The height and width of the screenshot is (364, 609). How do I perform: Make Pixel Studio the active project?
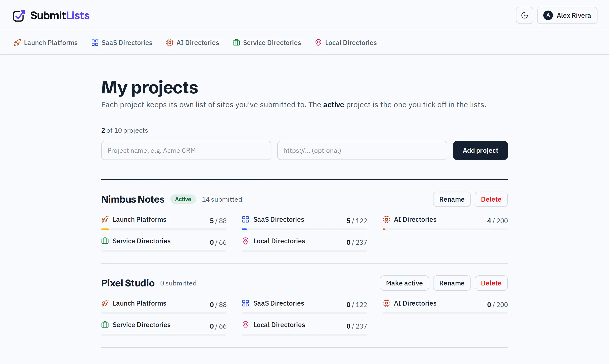[x=404, y=283]
